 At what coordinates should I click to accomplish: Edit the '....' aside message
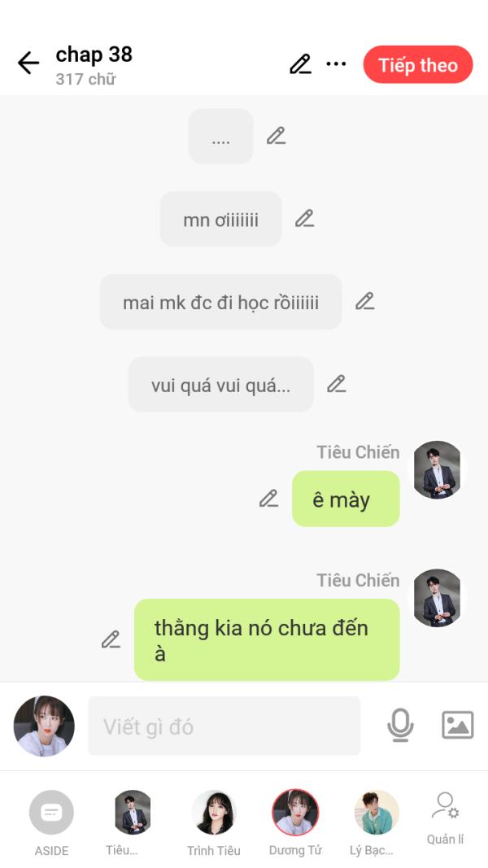point(276,136)
